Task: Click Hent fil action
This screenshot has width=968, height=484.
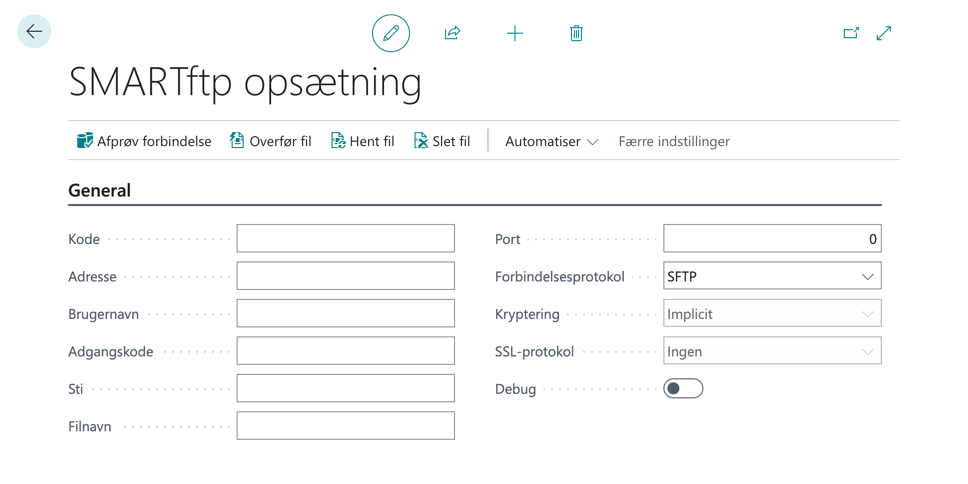Action: (362, 141)
